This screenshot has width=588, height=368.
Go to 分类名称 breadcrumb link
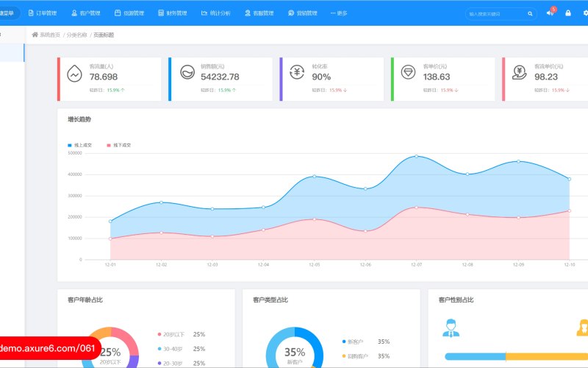coord(77,35)
